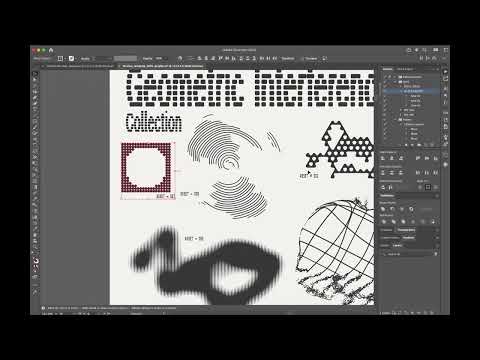480x360 pixels.
Task: Select the Pathfinder panel tab
Action: [387, 196]
